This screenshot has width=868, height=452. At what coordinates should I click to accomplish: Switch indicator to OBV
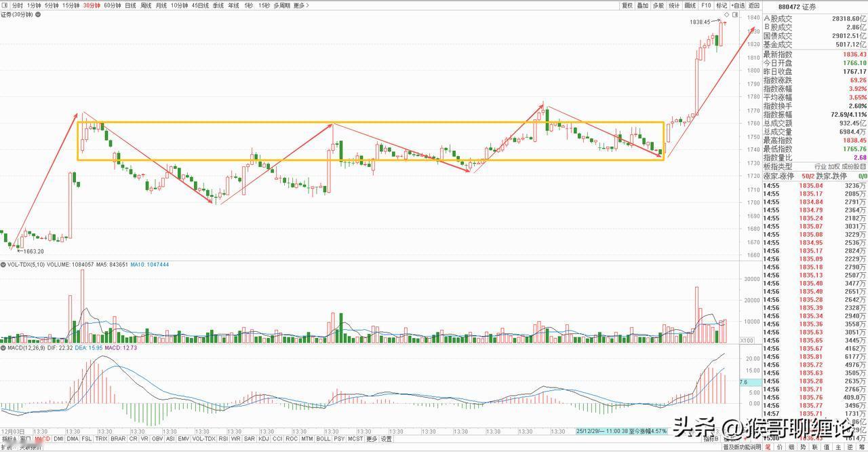click(x=157, y=438)
